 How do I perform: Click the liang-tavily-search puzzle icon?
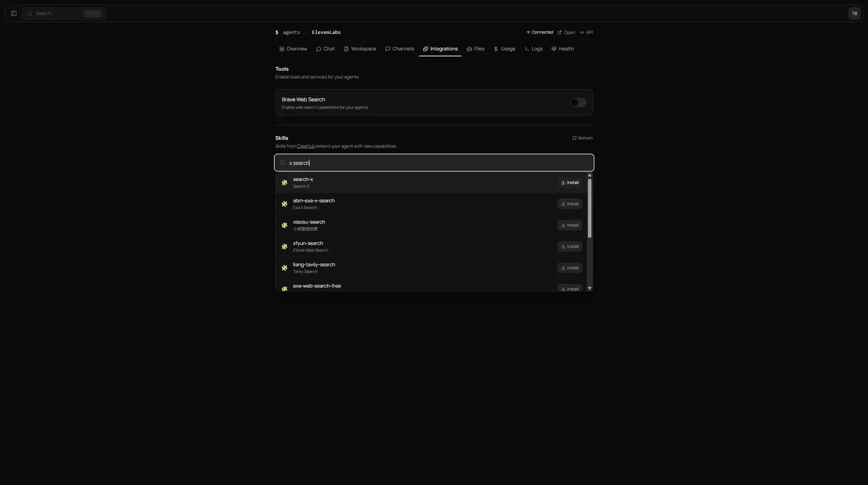(x=284, y=268)
